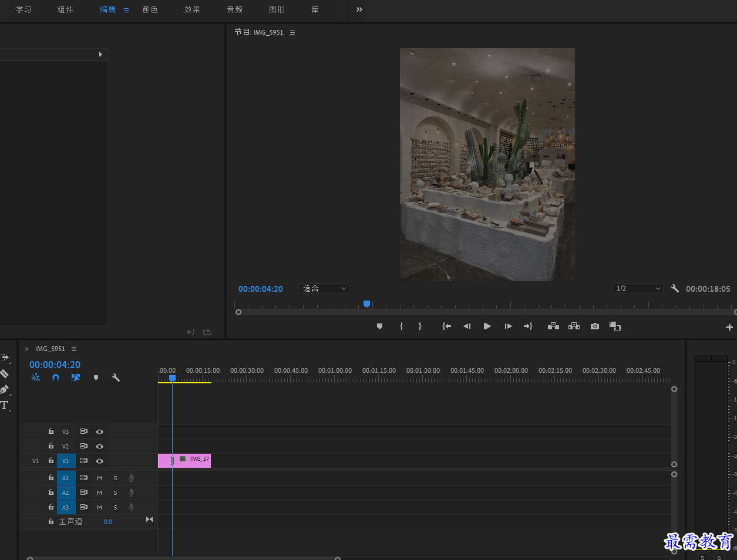Toggle lock on V2 track
The image size is (737, 560).
point(51,446)
